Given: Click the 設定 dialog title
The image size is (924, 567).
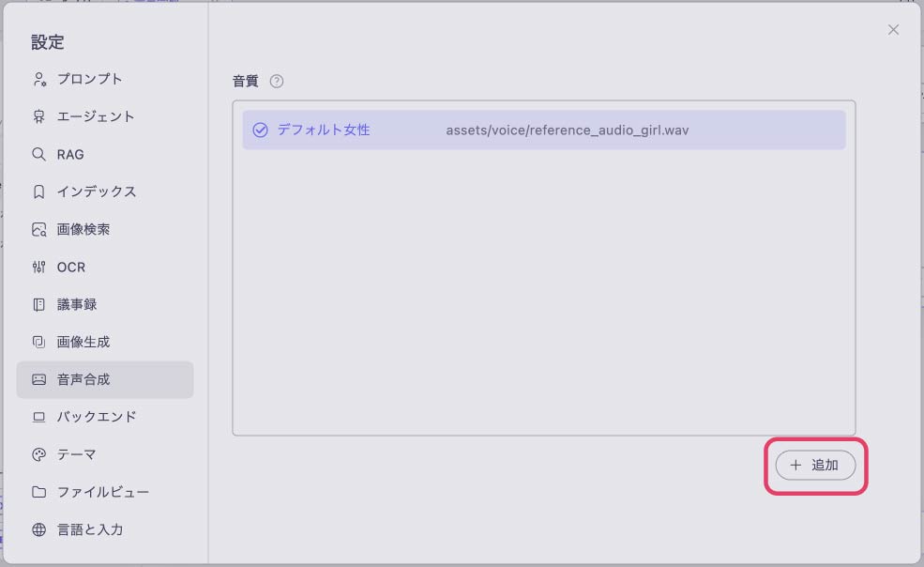Looking at the screenshot, I should tap(48, 42).
